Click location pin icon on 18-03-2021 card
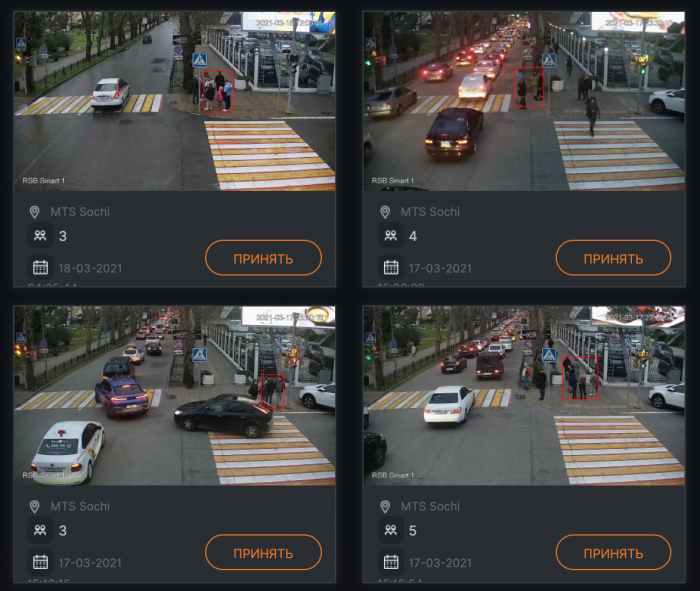Screen dimensions: 700x591 click(34, 212)
